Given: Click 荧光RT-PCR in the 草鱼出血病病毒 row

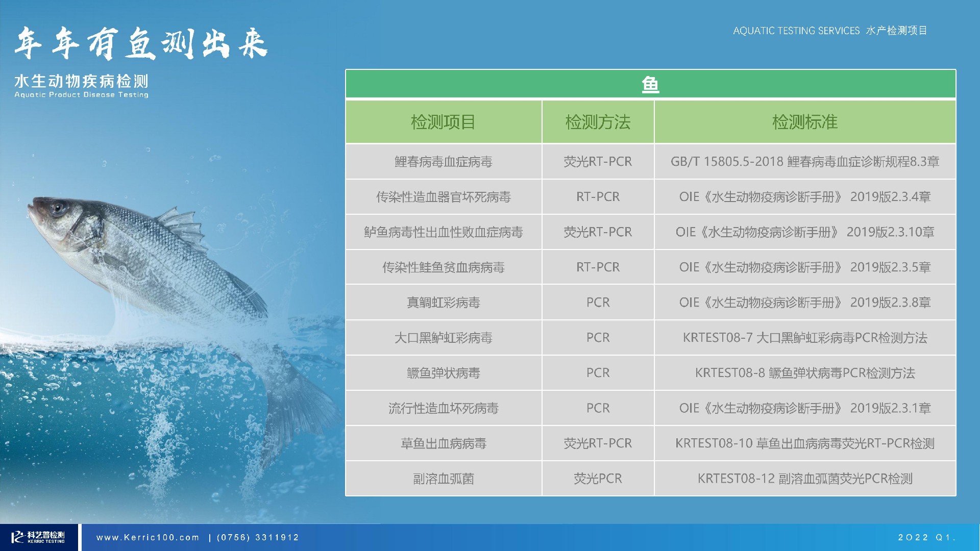Looking at the screenshot, I should point(598,443).
